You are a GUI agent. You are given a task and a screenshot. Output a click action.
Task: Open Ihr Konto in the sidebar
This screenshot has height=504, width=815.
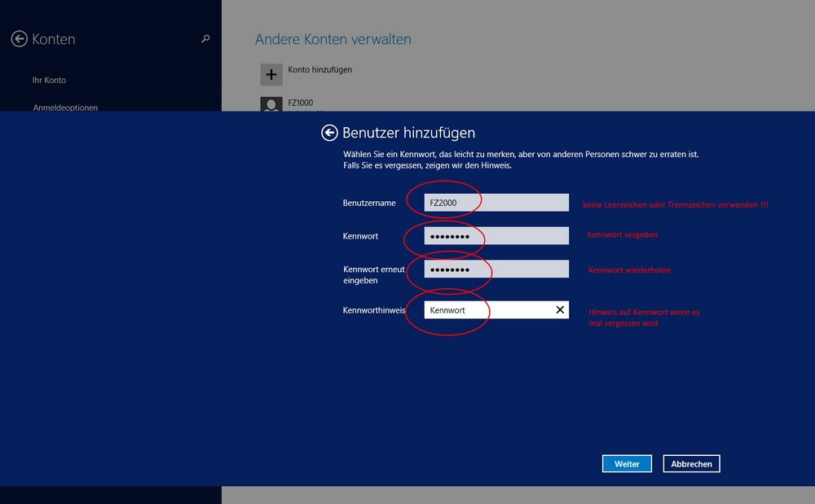pyautogui.click(x=50, y=80)
